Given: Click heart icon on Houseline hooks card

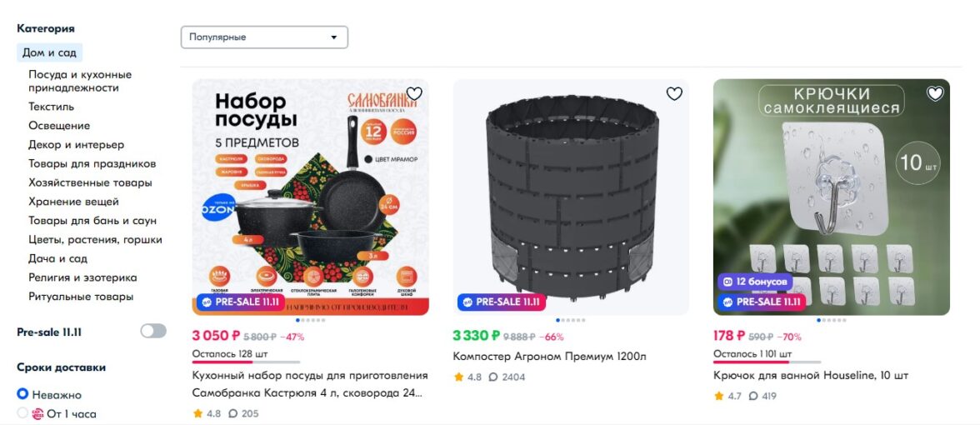Looking at the screenshot, I should pos(935,94).
